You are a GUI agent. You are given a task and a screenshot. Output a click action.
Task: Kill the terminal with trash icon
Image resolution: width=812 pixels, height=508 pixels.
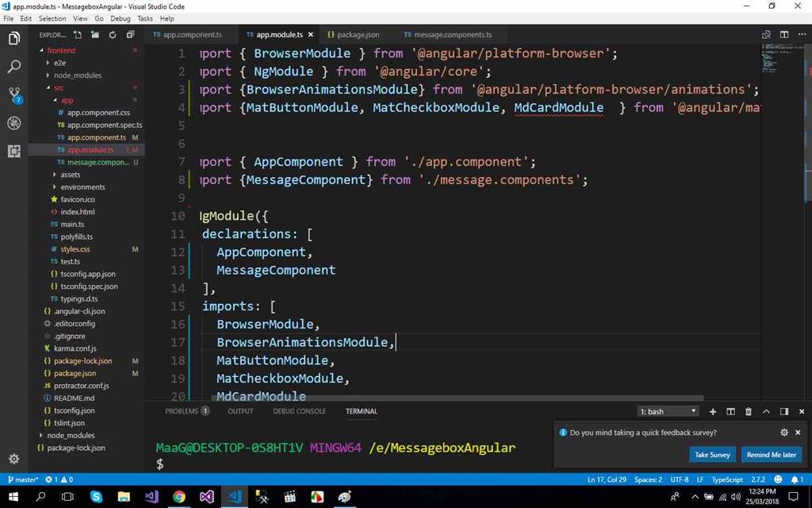pyautogui.click(x=749, y=412)
